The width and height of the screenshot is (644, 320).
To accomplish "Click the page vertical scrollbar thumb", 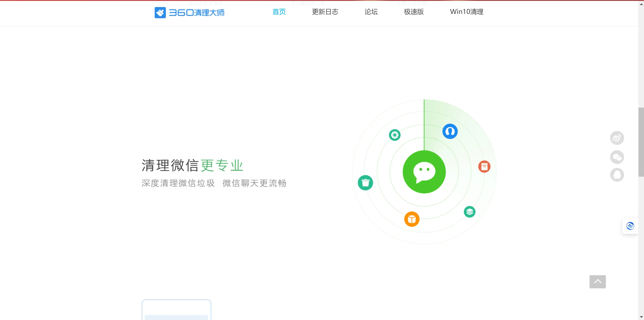I will [x=641, y=142].
